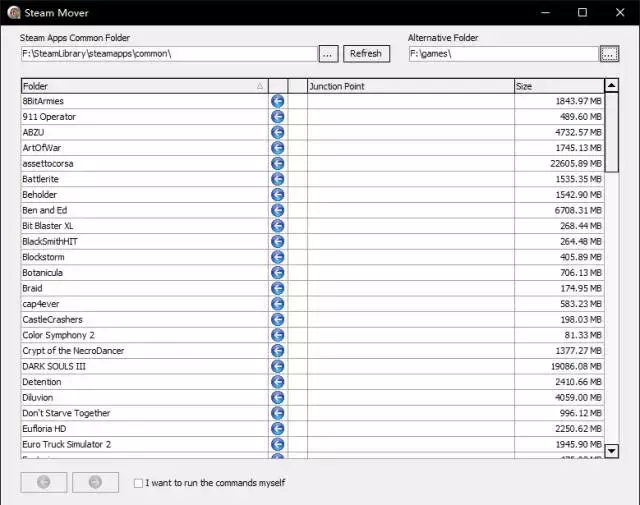Click the Size column header
640x505 pixels.
pyautogui.click(x=559, y=86)
